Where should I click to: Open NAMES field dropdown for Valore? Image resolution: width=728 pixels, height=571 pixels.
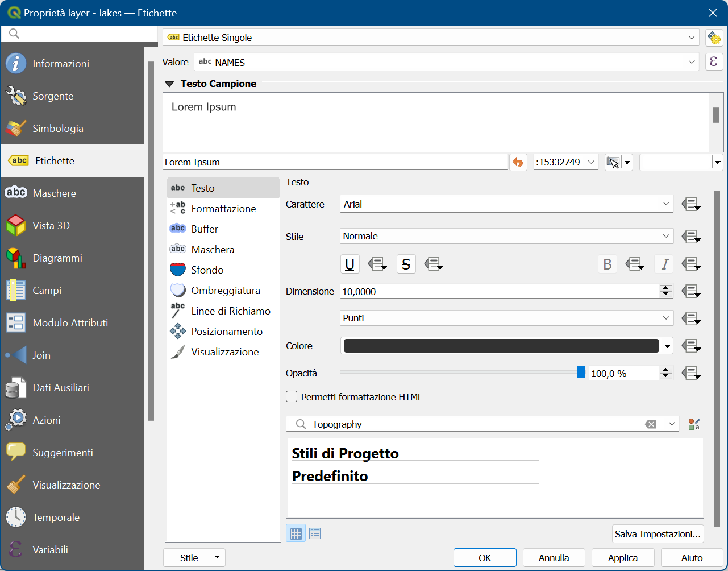446,62
